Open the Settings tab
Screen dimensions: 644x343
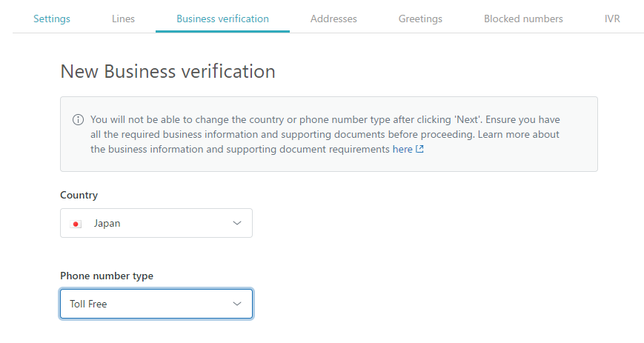[x=52, y=19]
